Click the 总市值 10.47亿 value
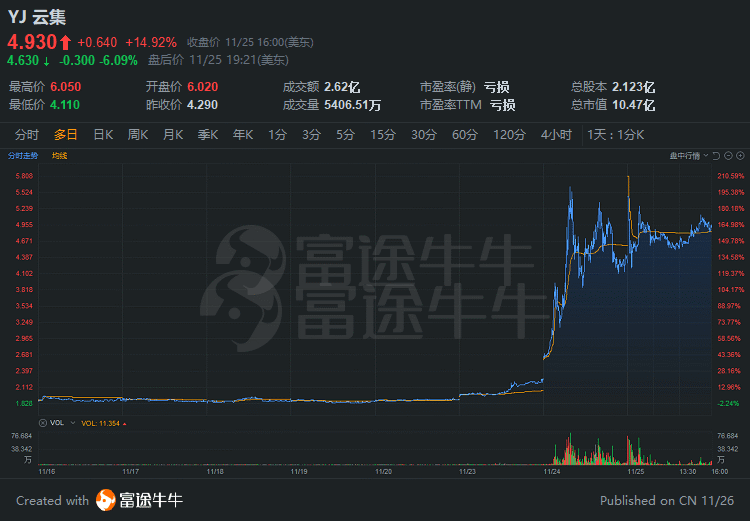 click(633, 105)
